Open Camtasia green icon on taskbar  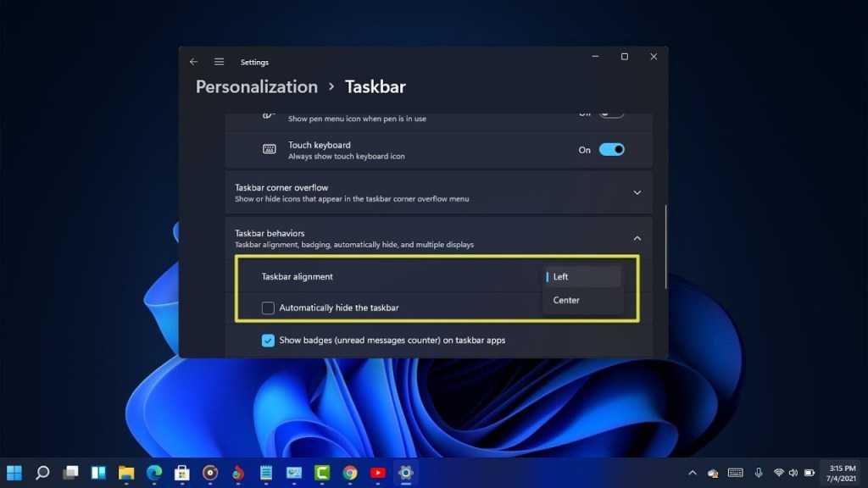322,473
